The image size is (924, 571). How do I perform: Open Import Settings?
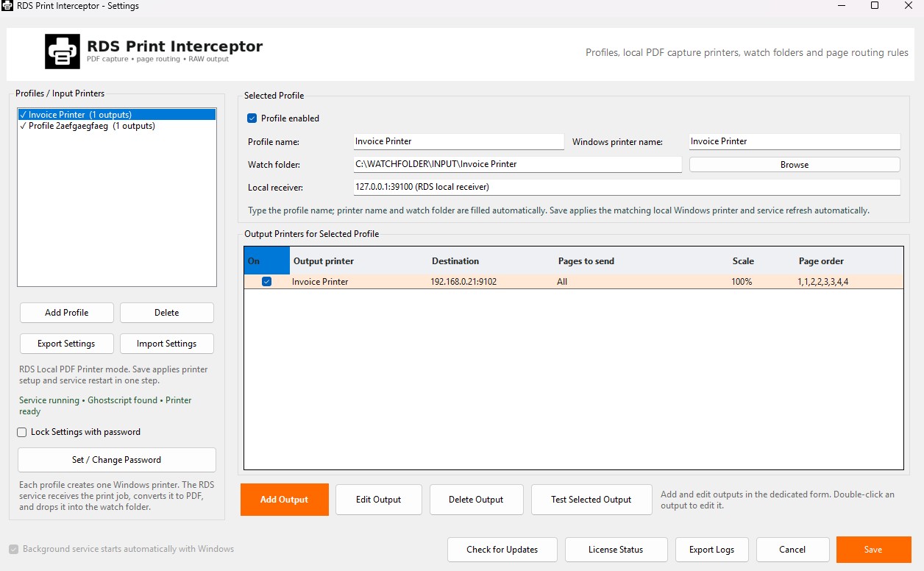click(167, 344)
